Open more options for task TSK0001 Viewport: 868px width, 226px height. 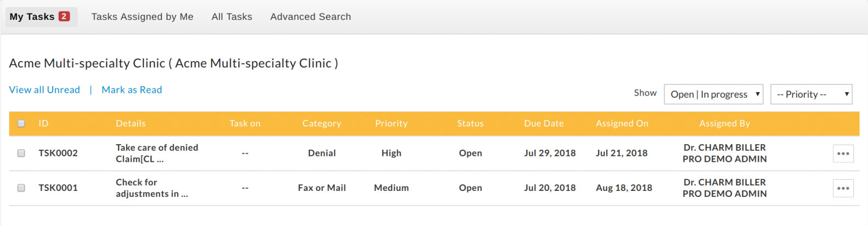[843, 188]
